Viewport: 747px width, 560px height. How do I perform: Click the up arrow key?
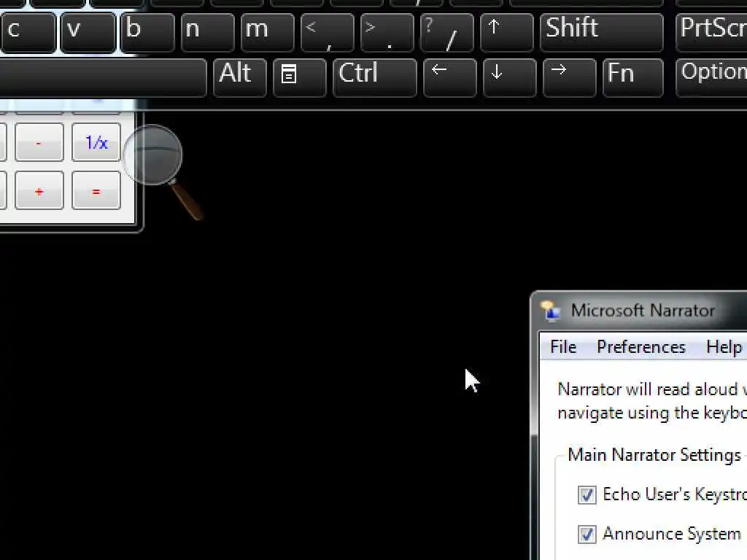coord(507,32)
